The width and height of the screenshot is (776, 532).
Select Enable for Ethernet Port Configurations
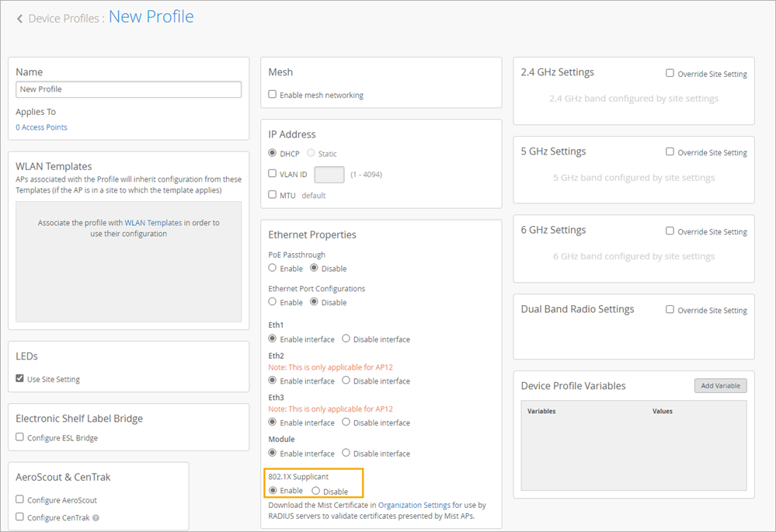click(273, 302)
